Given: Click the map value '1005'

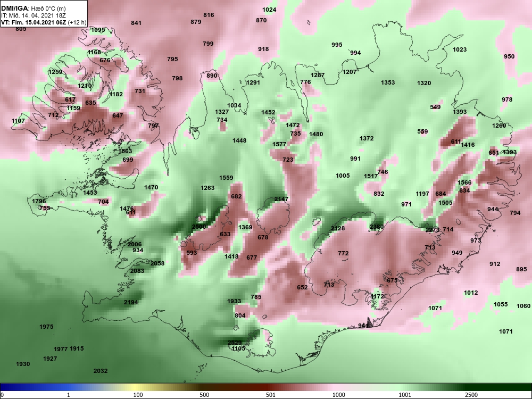Looking at the screenshot, I should 343,176.
